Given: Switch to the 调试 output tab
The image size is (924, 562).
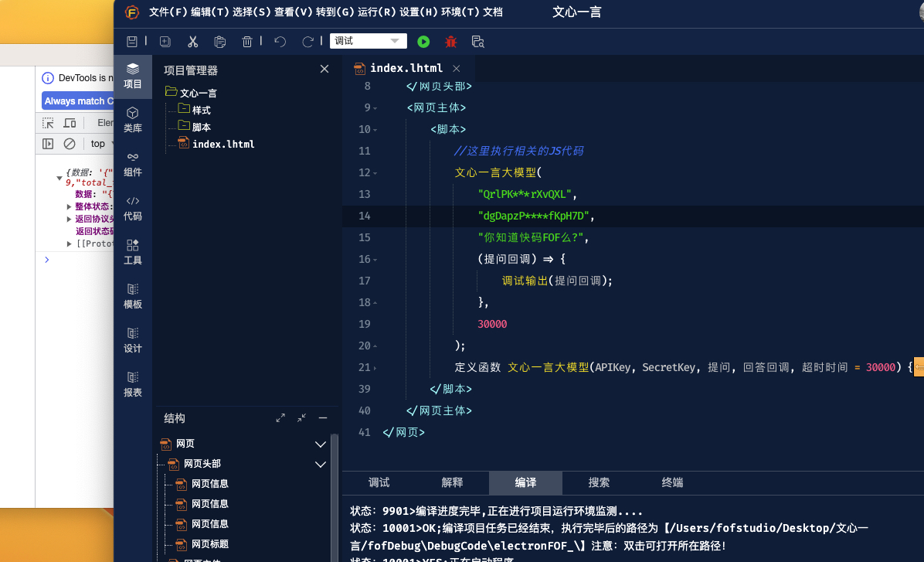Looking at the screenshot, I should click(x=379, y=482).
